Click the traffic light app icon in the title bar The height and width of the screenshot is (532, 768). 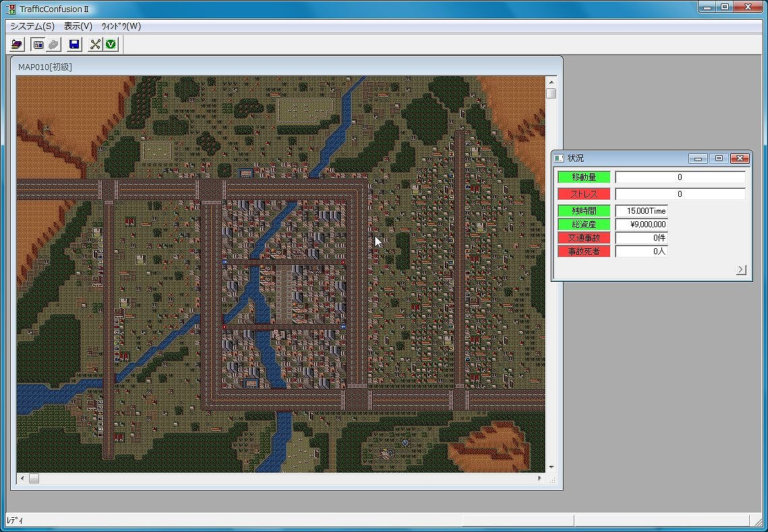pyautogui.click(x=11, y=9)
